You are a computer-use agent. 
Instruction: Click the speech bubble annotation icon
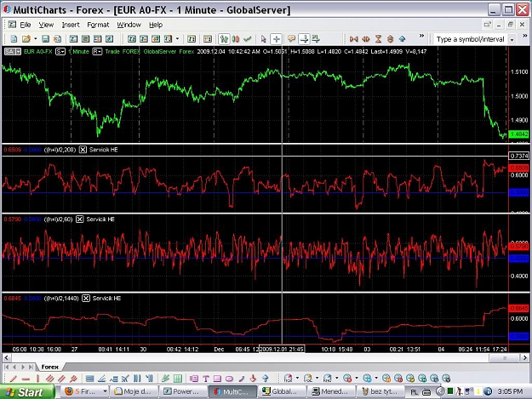[291, 39]
